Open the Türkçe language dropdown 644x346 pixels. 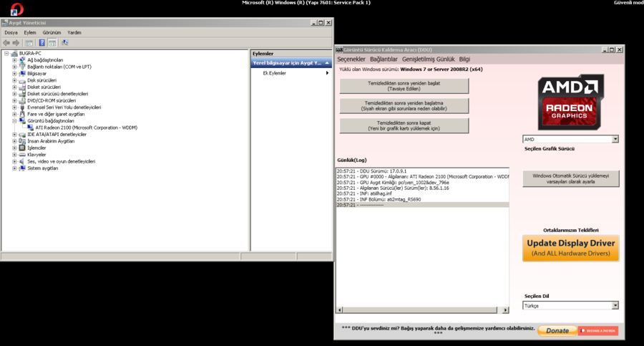click(x=615, y=306)
